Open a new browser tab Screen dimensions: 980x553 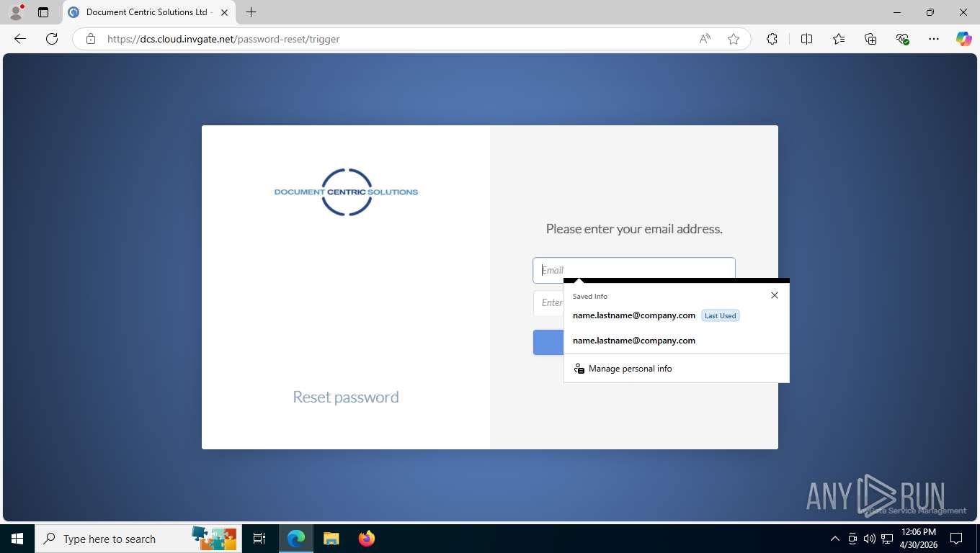pos(251,12)
